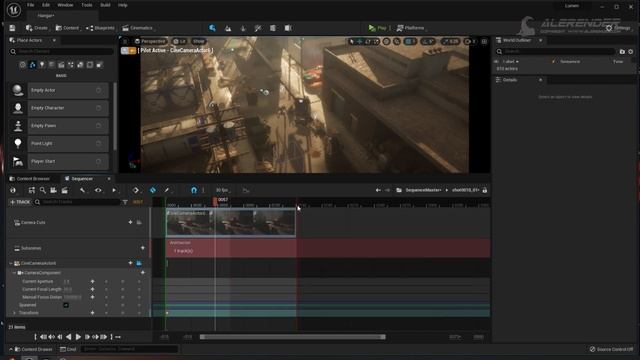Open the viewport hamburger options menu
This screenshot has height=360, width=640.
coord(125,41)
